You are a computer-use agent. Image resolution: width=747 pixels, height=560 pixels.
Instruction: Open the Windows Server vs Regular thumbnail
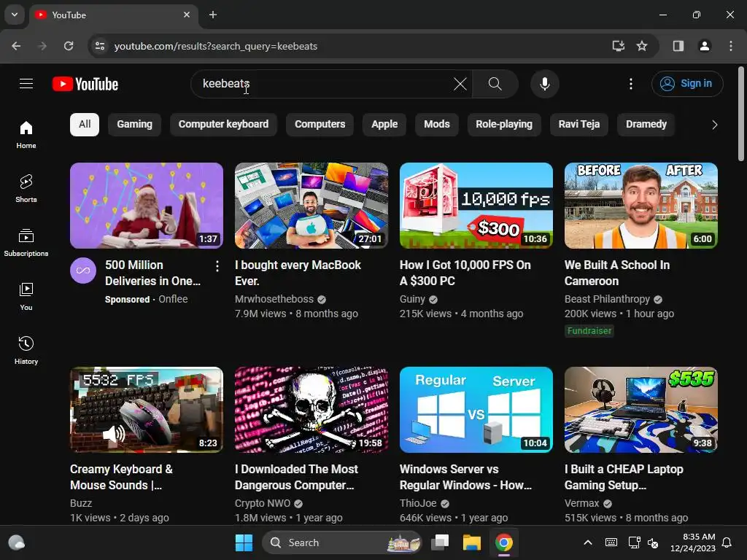(x=476, y=410)
